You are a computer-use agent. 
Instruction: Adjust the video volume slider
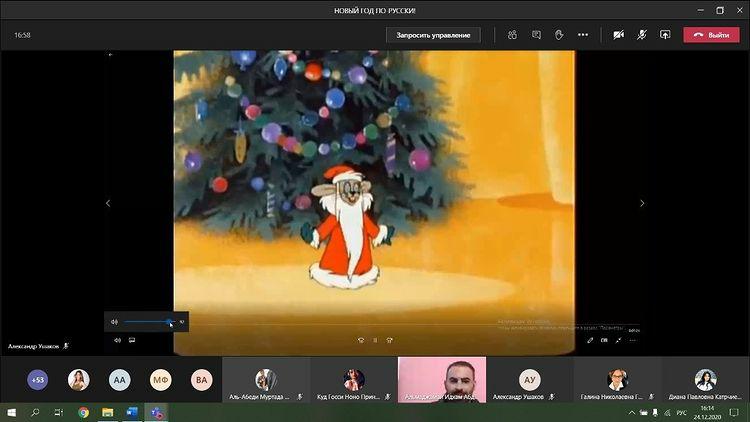(x=149, y=322)
